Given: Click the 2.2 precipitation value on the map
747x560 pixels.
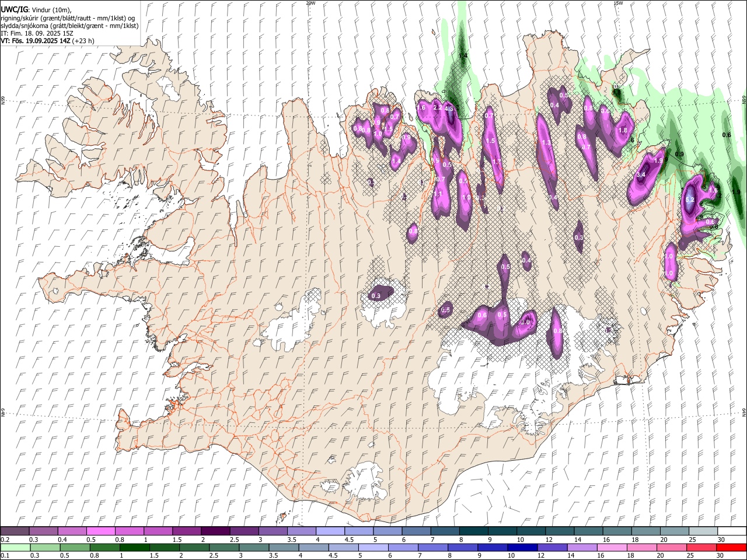Looking at the screenshot, I should click(x=437, y=107).
